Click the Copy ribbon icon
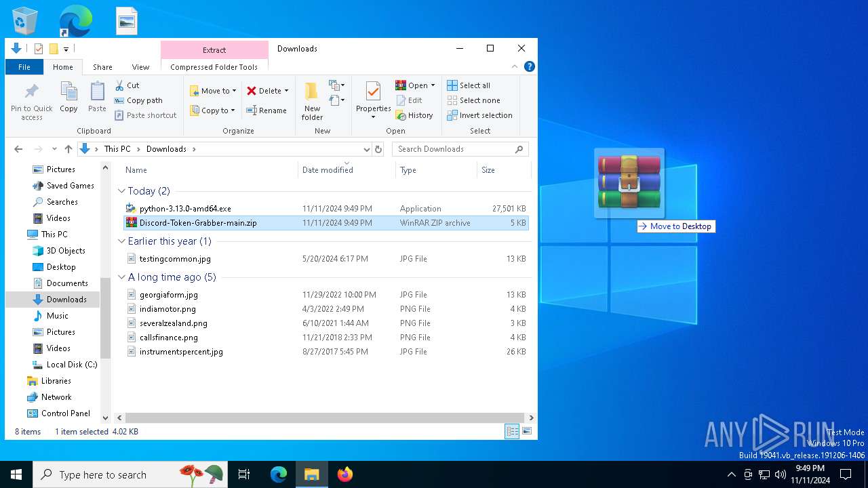Screen dimensions: 868x488 tap(68, 91)
